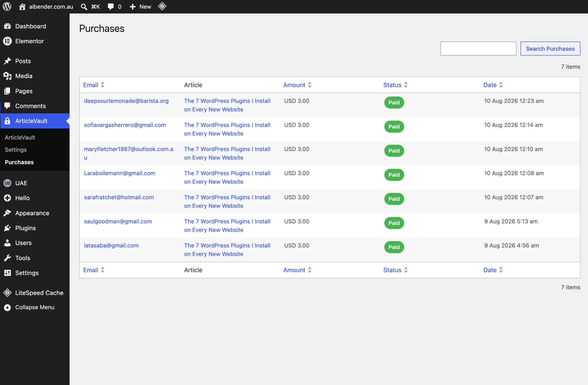
Task: Sort by Email using header arrows
Action: pyautogui.click(x=102, y=85)
